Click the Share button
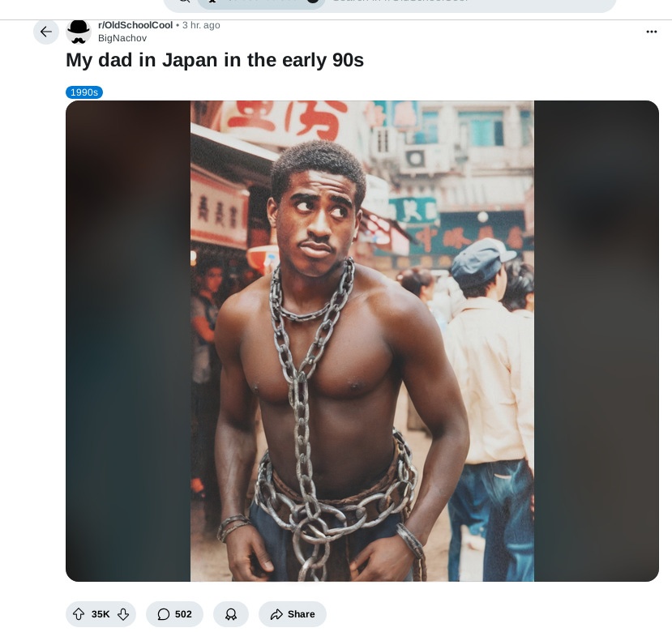 [x=293, y=614]
